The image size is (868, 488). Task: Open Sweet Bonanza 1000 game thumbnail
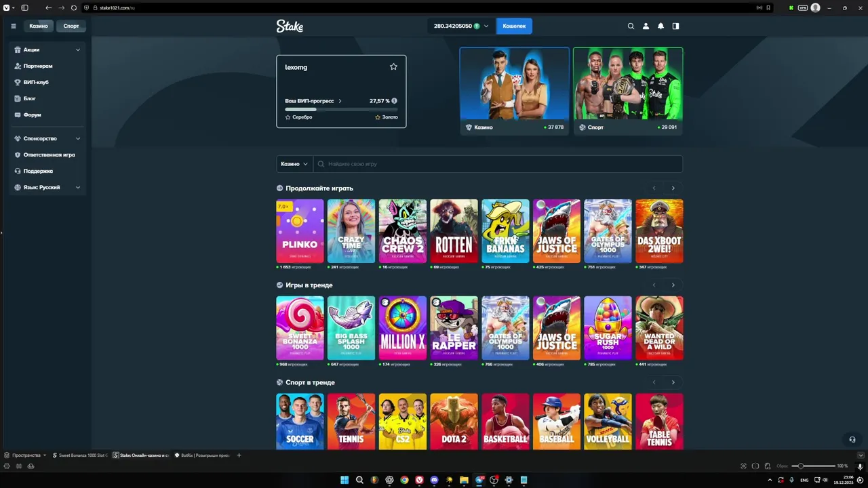point(300,328)
